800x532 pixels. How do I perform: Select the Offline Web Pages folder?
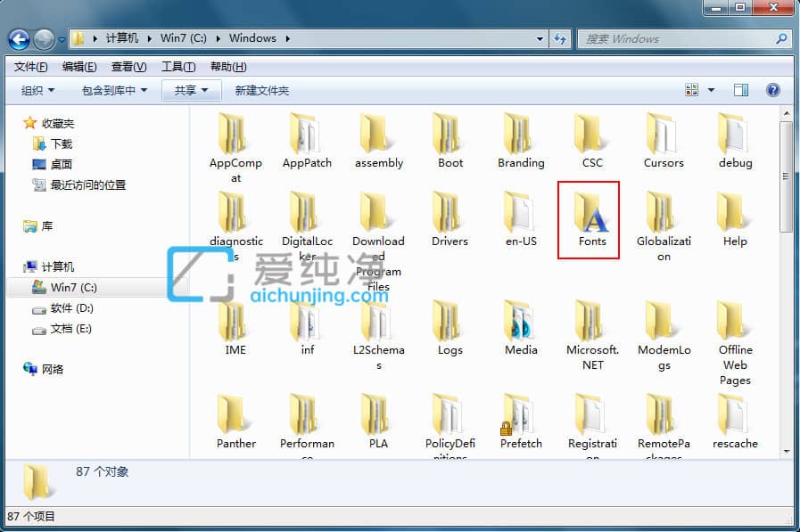point(735,343)
